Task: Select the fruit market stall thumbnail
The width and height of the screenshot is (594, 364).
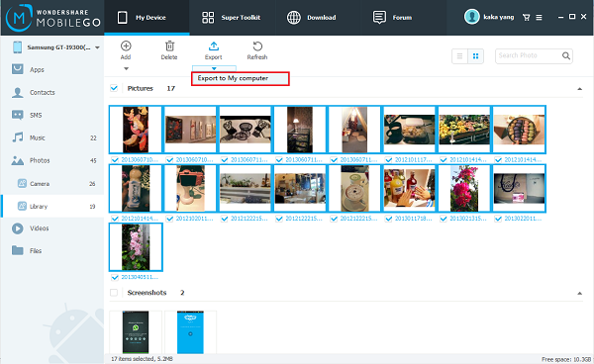Action: point(464,130)
